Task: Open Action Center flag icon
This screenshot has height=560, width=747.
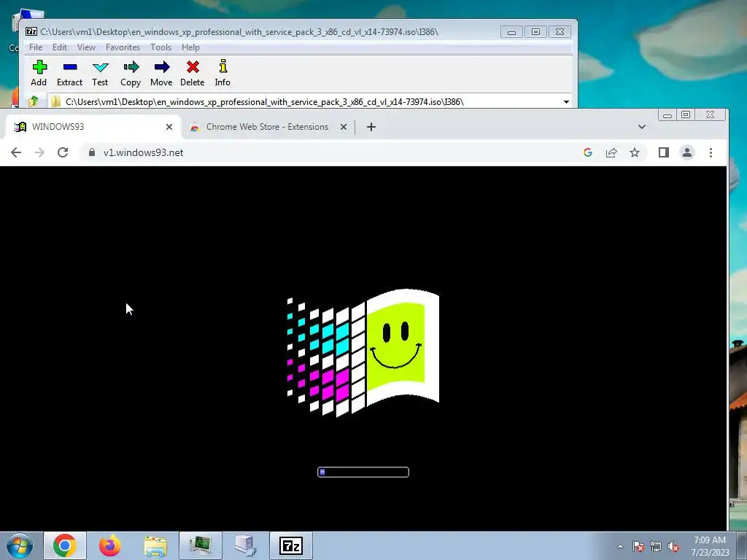Action: (638, 546)
